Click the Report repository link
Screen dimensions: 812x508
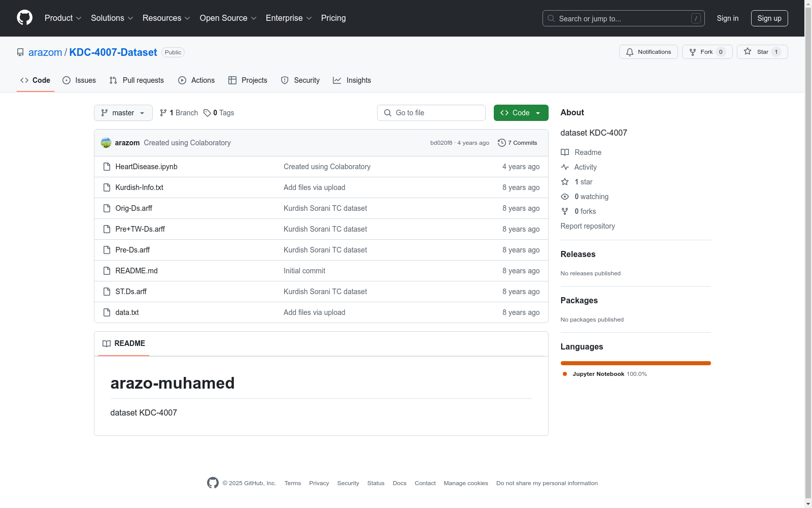coord(588,226)
